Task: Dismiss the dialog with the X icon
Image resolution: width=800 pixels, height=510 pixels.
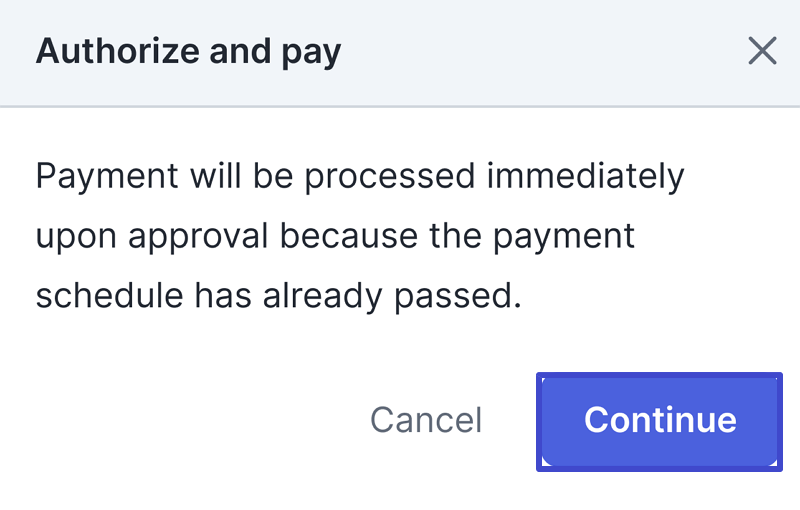Action: tap(762, 51)
